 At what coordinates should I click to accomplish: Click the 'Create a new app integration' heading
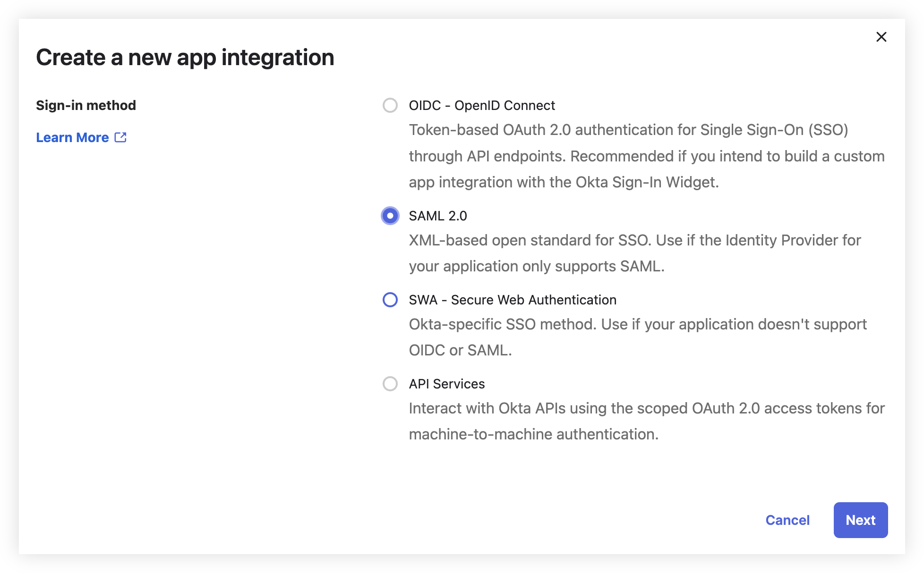point(185,58)
